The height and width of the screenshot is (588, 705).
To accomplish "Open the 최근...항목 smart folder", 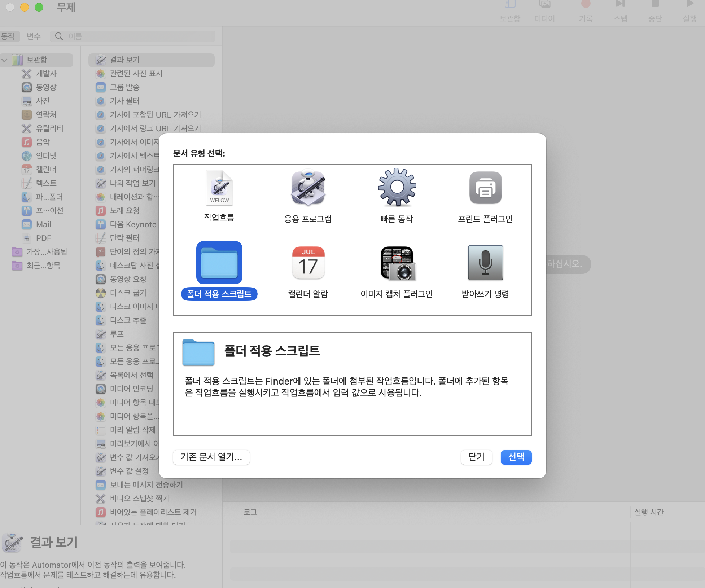I will click(x=43, y=266).
